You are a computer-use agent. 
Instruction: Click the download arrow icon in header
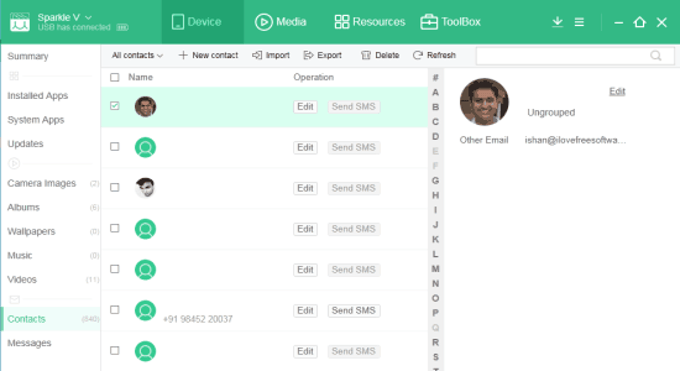[557, 22]
